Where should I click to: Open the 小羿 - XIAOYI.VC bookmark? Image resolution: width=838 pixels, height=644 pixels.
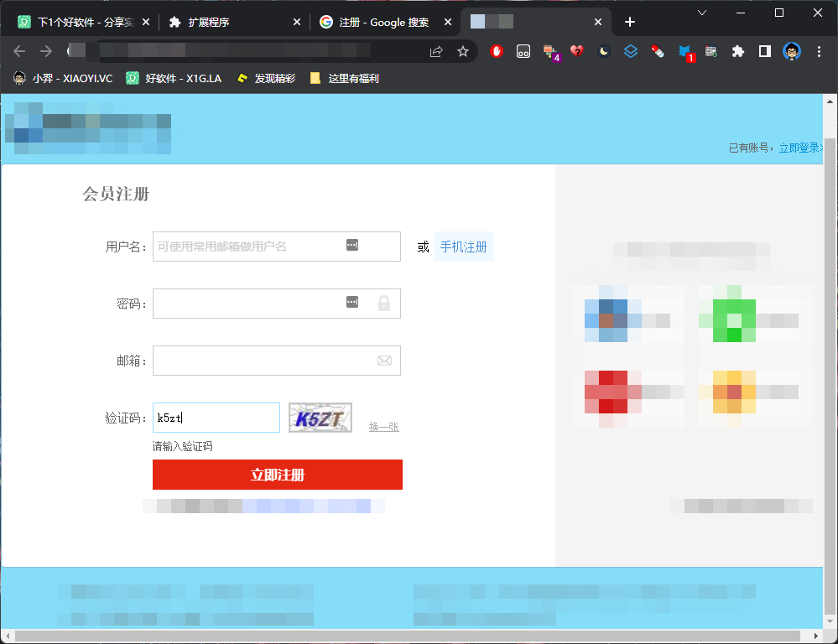[x=63, y=79]
